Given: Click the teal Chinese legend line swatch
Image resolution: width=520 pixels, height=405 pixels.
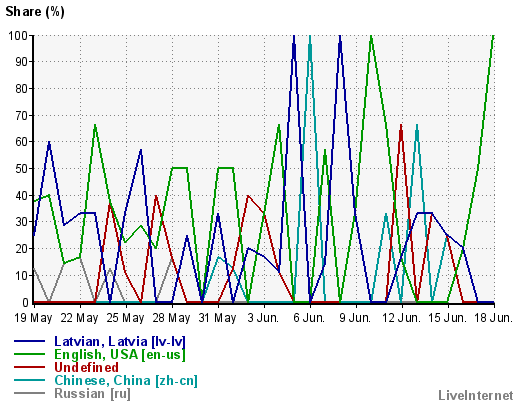Looking at the screenshot, I should [x=29, y=380].
